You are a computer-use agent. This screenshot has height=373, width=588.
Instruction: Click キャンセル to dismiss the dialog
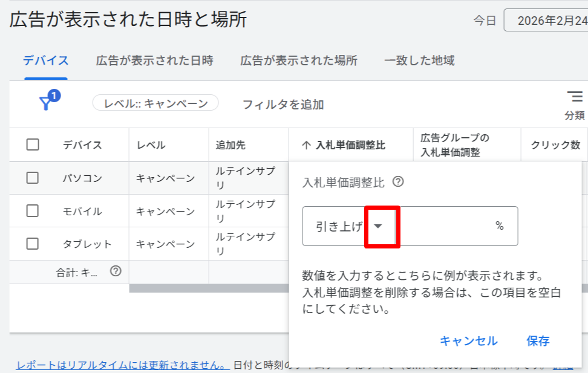(469, 341)
